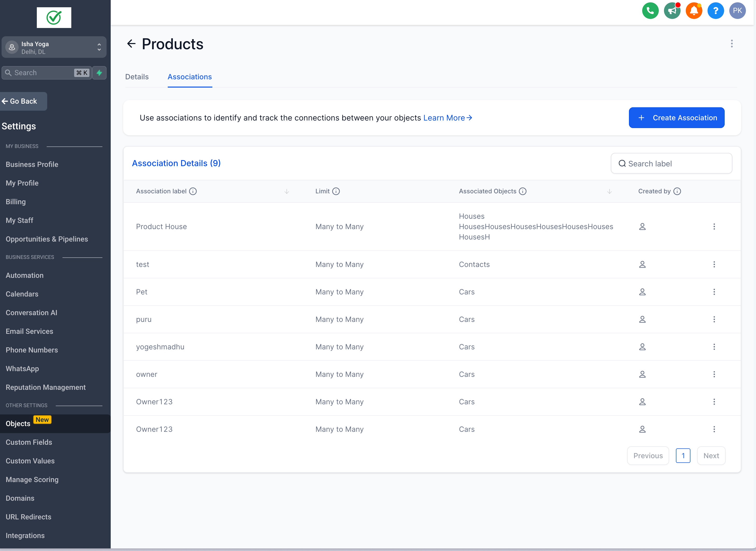Open the megaphone announcements icon
This screenshot has height=551, width=756.
pos(671,11)
